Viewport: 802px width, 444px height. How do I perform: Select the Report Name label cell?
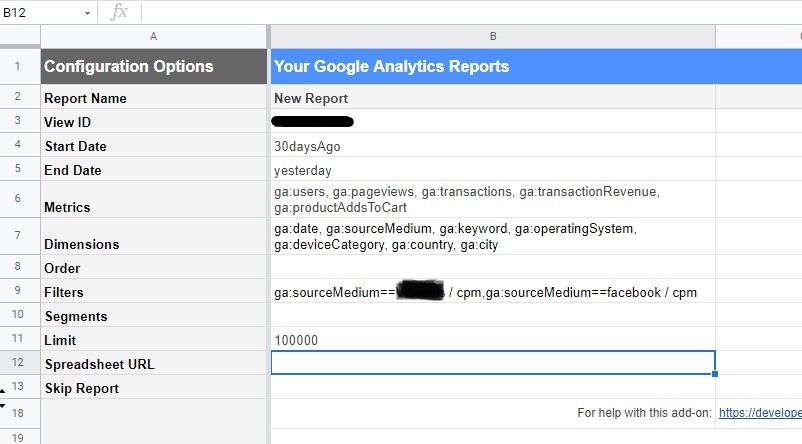click(153, 97)
